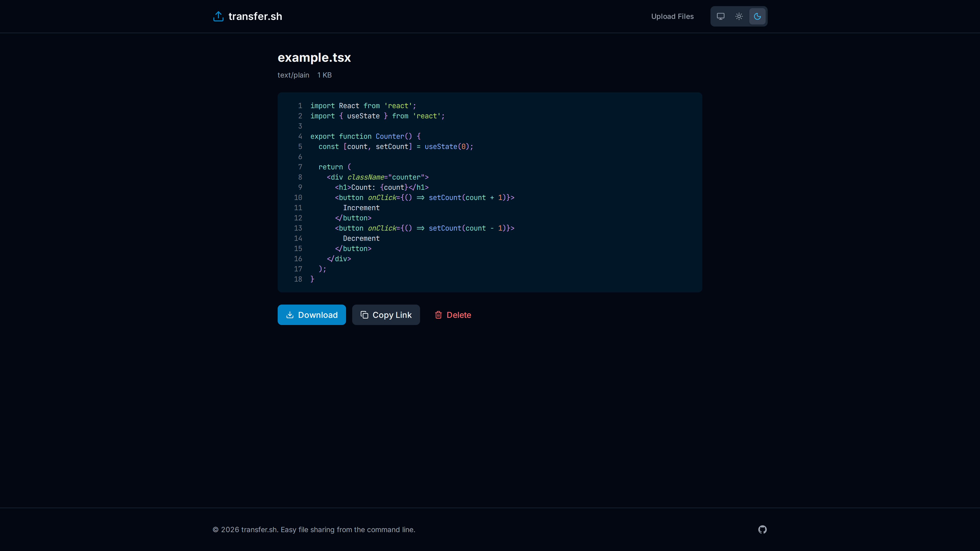Select the useState import on line 2
Screen dimensions: 980x551
click(363, 116)
